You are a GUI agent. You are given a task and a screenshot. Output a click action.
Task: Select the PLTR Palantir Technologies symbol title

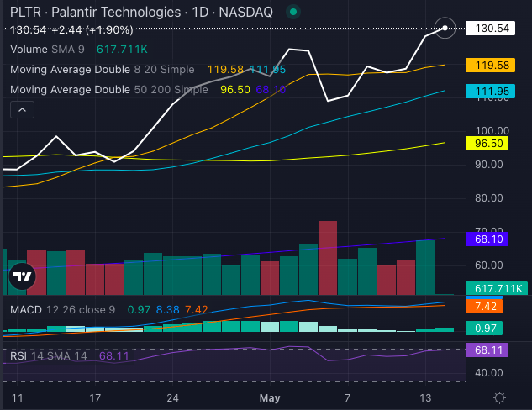coord(141,13)
